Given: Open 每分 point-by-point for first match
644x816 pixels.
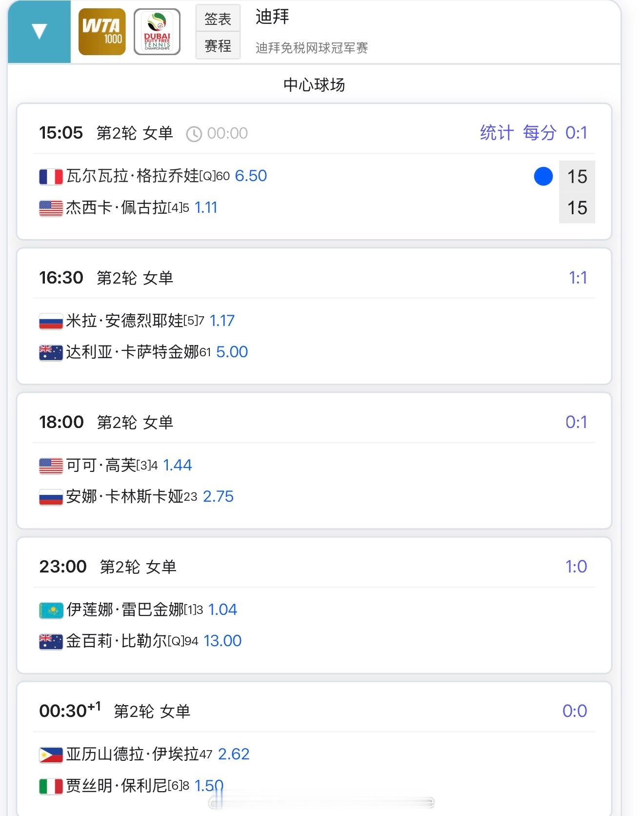Looking at the screenshot, I should tap(539, 133).
